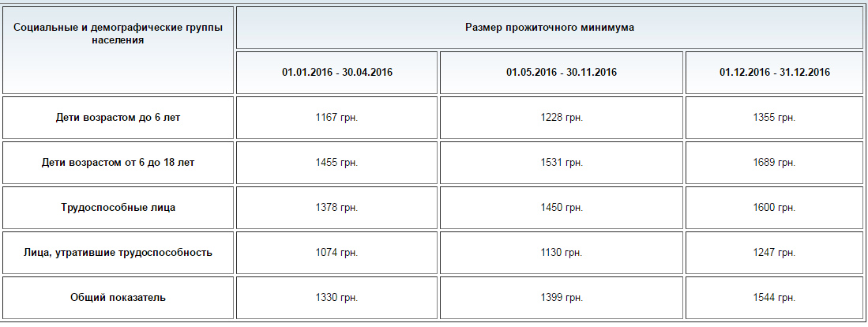Select the '01.12.2016 - 31.12.2016' column header

pyautogui.click(x=774, y=72)
